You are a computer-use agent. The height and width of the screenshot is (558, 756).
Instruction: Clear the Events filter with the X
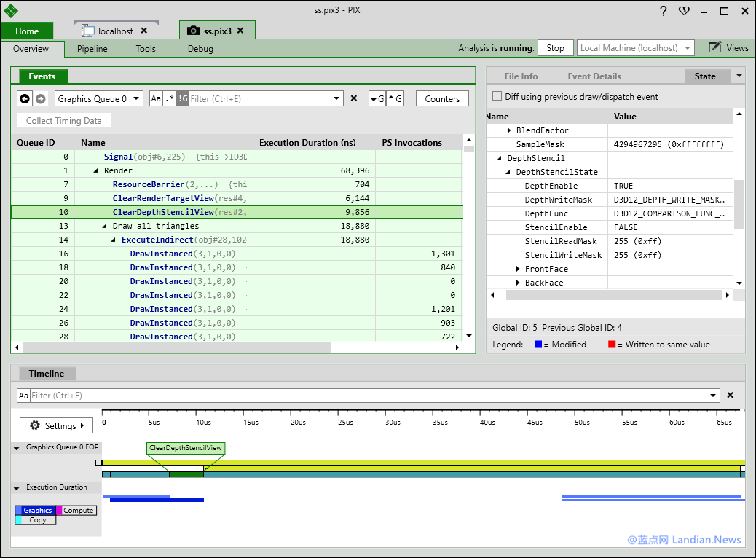354,99
